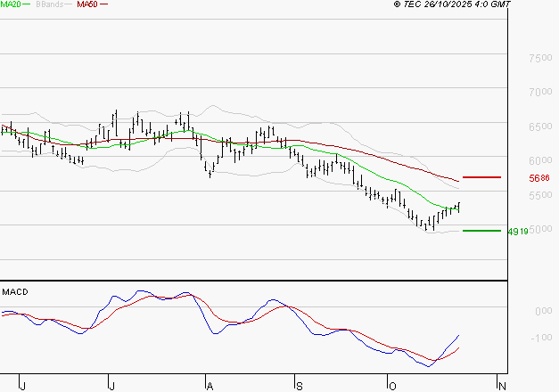Select the 'S' month marker on time axis

[300, 385]
